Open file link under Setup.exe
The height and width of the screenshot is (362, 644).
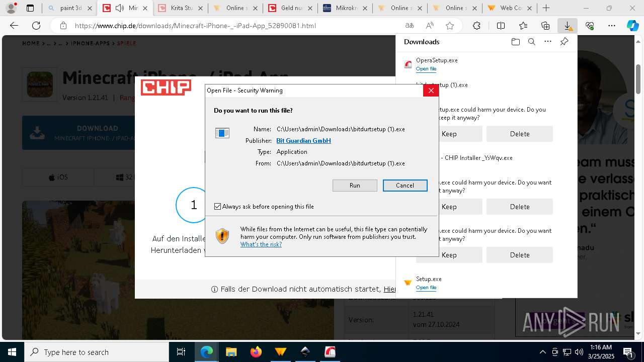click(426, 288)
